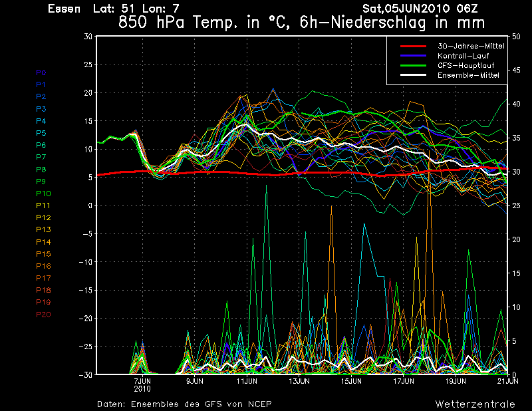Click the Sat,05JUN2010 06Z run timestamp
The image size is (532, 411).
point(420,9)
